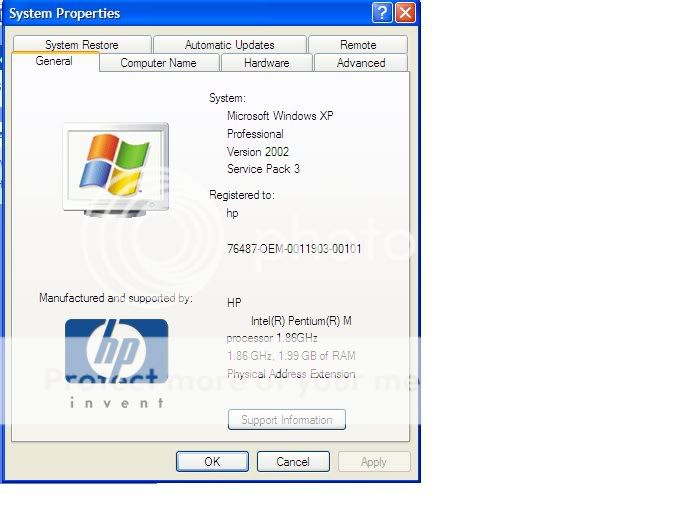
Task: Click the '1.86 GHz, 1.99 GB of RAM' line
Action: click(x=291, y=356)
